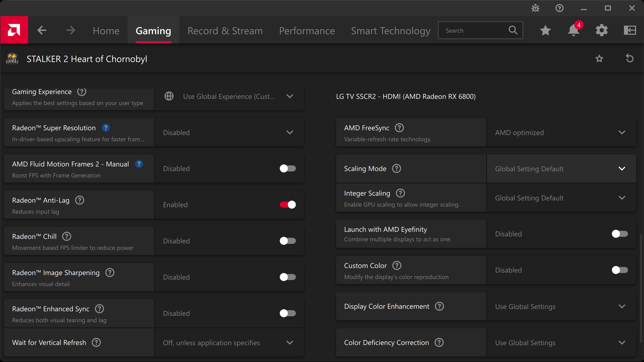
Task: Open the settings gear
Action: [x=602, y=31]
